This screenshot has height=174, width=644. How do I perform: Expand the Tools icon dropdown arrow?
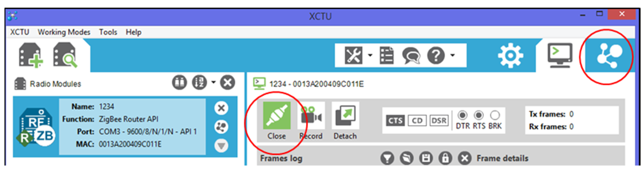[370, 55]
